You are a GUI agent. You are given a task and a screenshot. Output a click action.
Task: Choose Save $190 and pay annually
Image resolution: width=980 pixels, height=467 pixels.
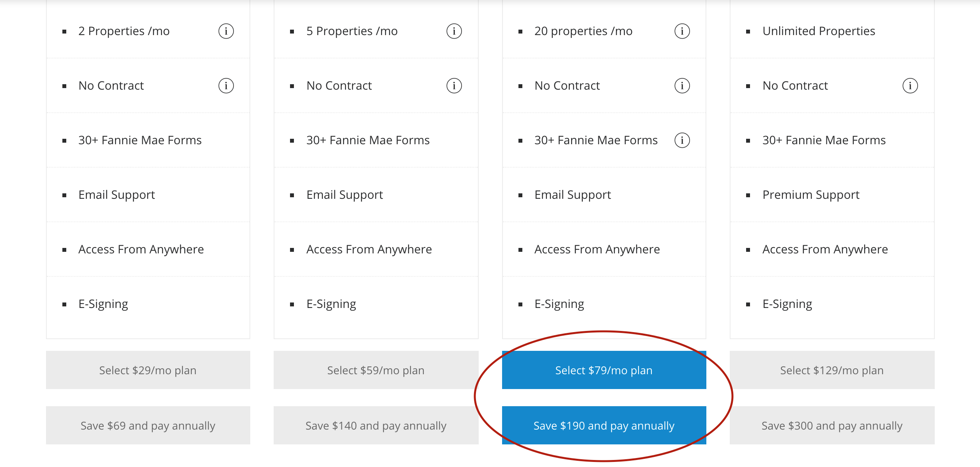point(604,425)
